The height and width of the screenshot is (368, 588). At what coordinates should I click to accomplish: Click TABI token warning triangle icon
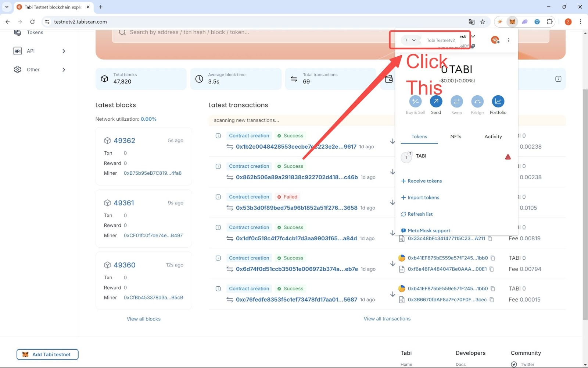508,157
